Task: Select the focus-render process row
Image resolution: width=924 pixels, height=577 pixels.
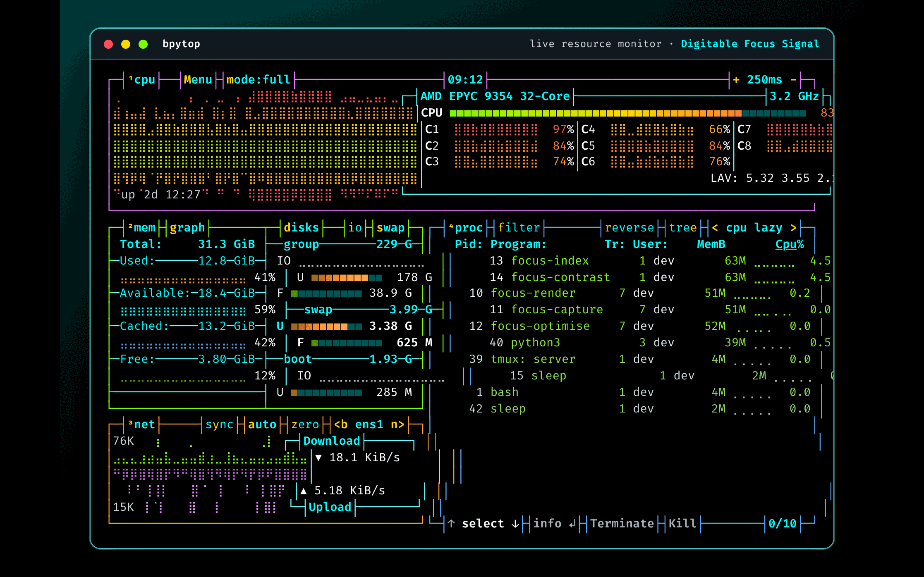Action: pos(640,293)
